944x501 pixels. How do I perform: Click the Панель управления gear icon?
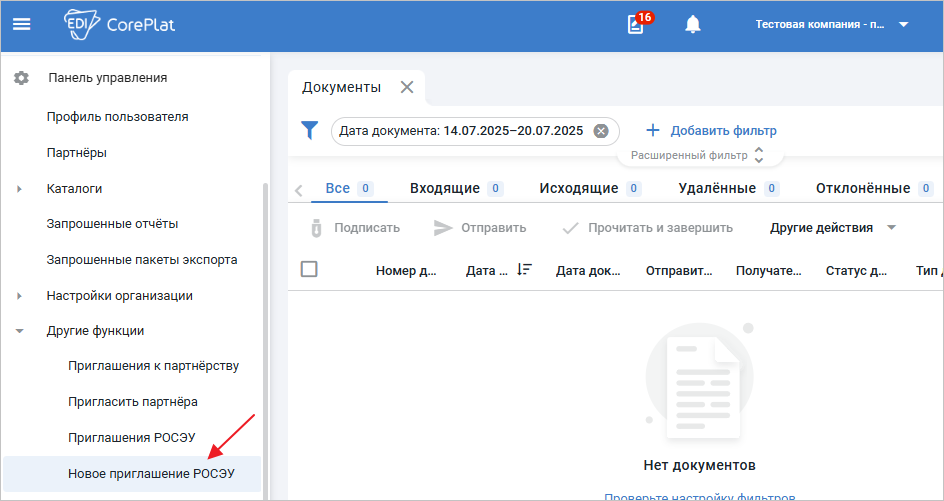click(21, 78)
